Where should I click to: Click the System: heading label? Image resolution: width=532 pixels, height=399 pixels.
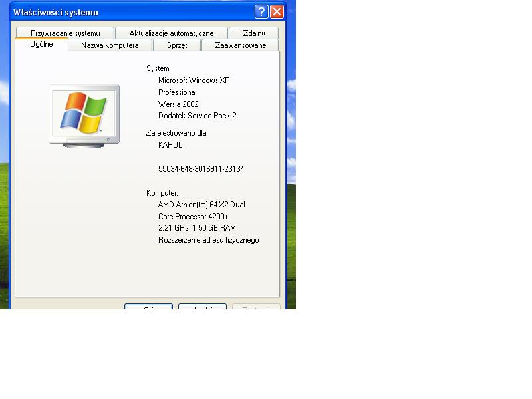point(158,68)
